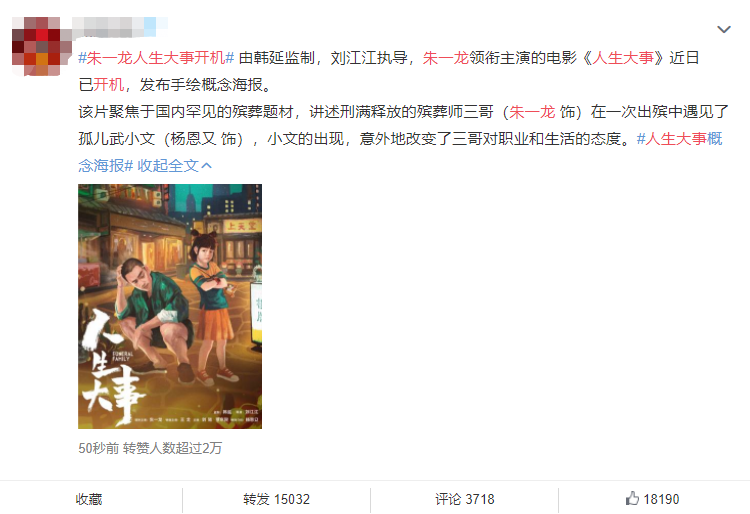Click 收藏 to bookmark post
This screenshot has width=750, height=514.
pyautogui.click(x=89, y=499)
